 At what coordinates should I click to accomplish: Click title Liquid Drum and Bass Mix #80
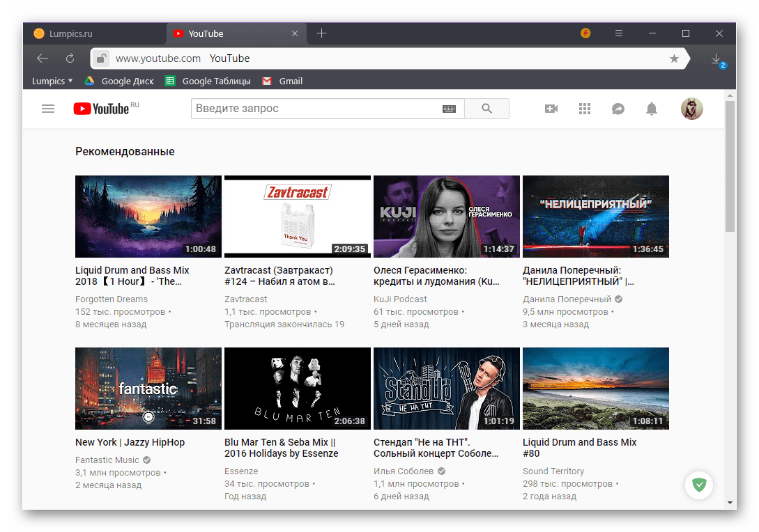(x=579, y=448)
